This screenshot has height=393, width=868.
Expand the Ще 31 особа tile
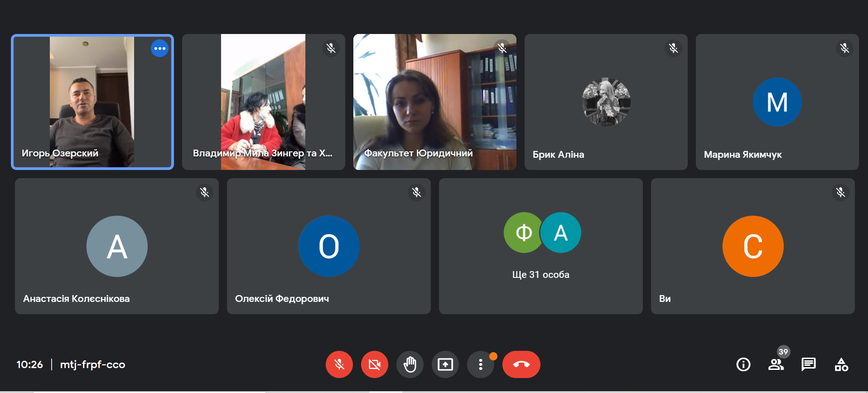coord(540,246)
